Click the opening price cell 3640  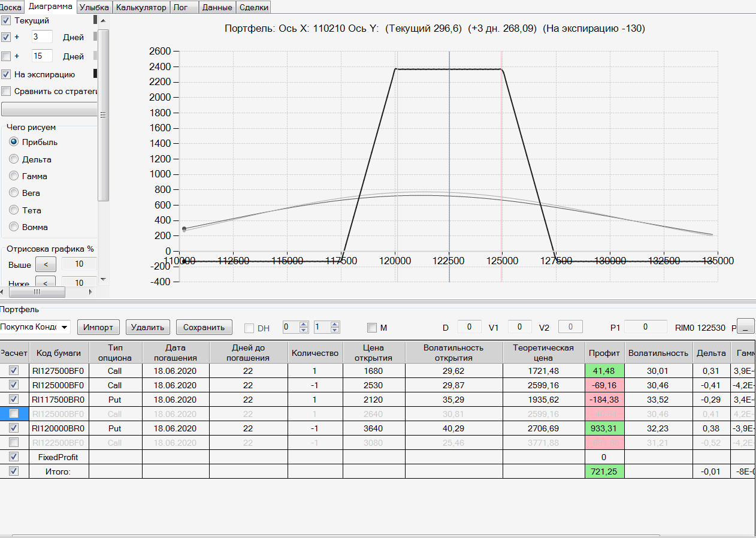[x=374, y=428]
